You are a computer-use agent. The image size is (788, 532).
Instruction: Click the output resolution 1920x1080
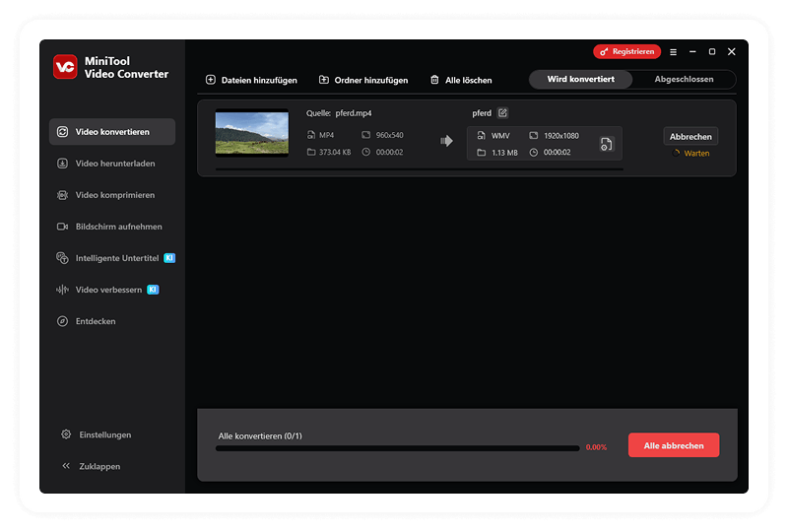coord(561,136)
